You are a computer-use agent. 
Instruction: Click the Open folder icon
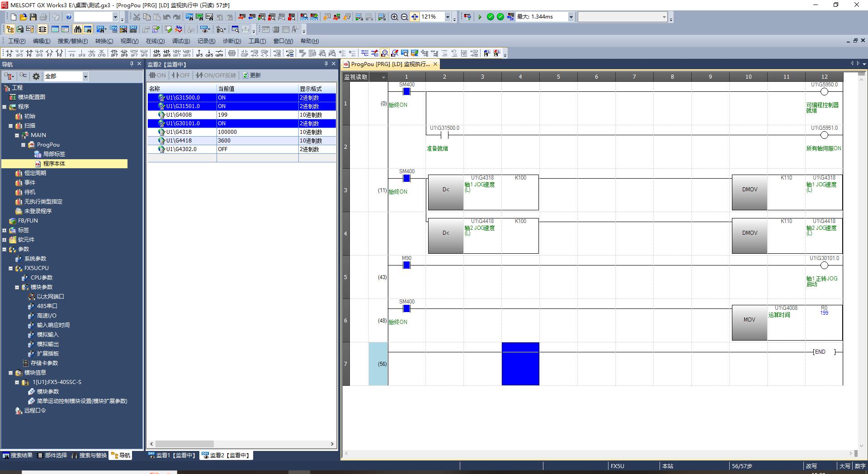(23, 17)
